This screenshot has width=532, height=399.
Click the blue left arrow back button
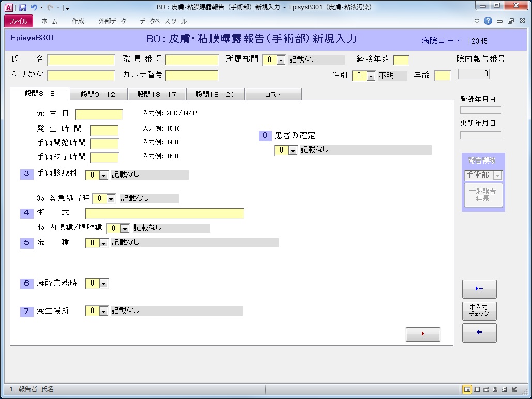[x=479, y=333]
